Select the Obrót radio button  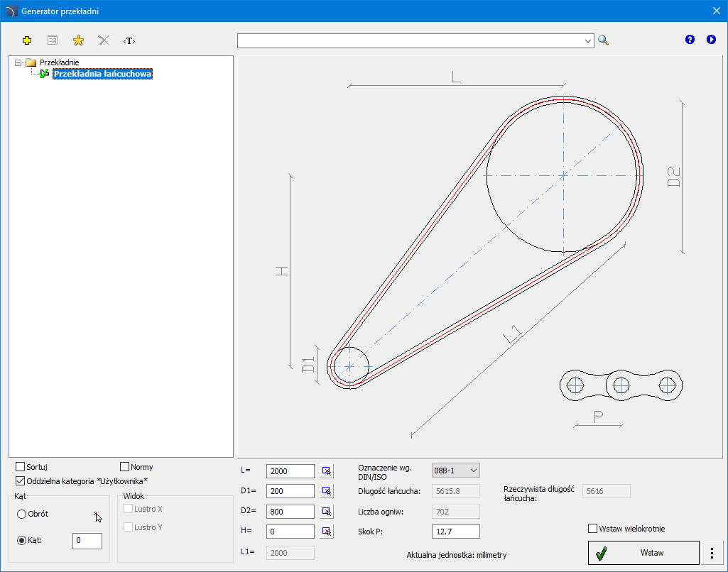[x=22, y=514]
